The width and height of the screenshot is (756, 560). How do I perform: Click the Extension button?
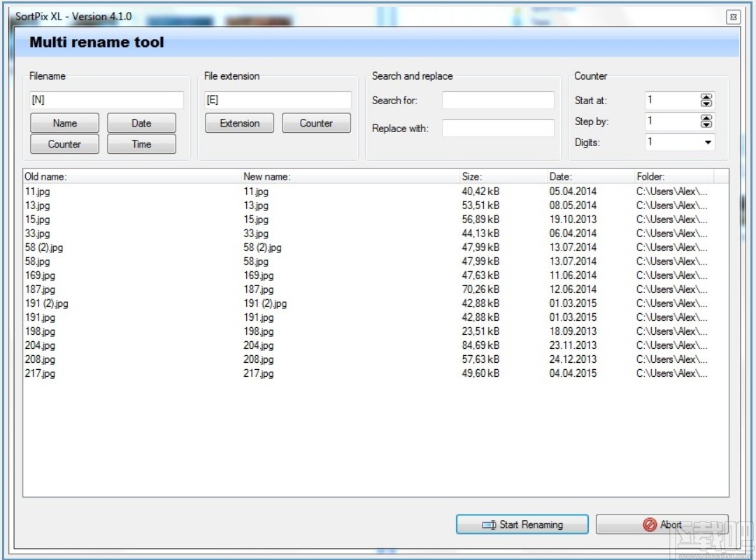click(240, 123)
